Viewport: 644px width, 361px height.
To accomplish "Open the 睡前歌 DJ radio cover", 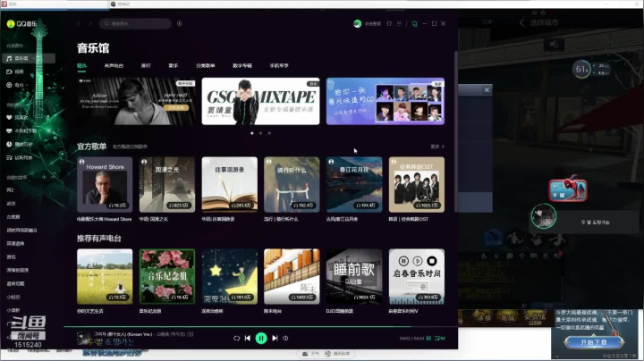I will pyautogui.click(x=354, y=276).
